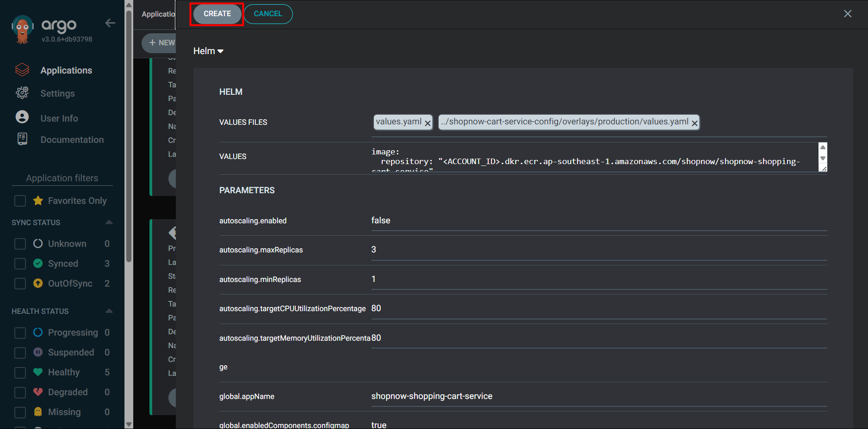
Task: Click the User Info avatar icon
Action: 22,117
